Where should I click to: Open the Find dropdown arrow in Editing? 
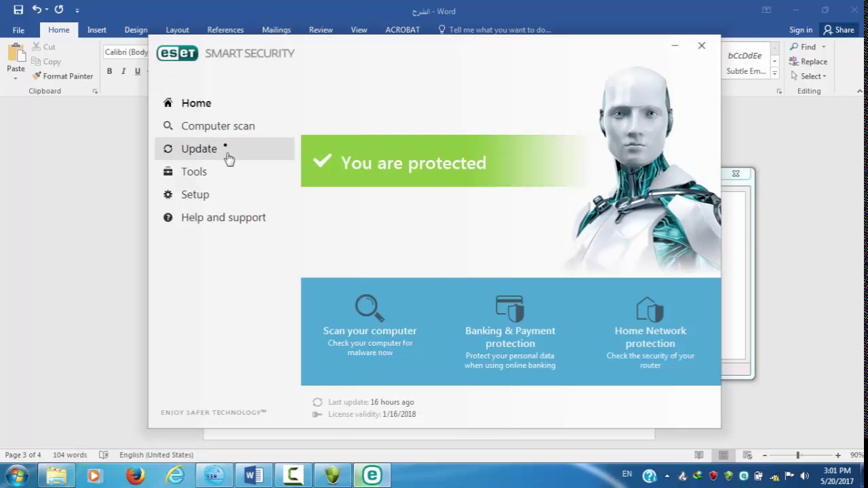(824, 47)
